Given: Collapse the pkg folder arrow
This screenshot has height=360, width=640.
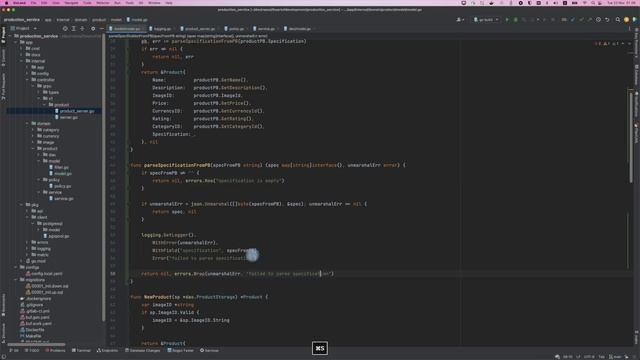Looking at the screenshot, I should pos(22,204).
